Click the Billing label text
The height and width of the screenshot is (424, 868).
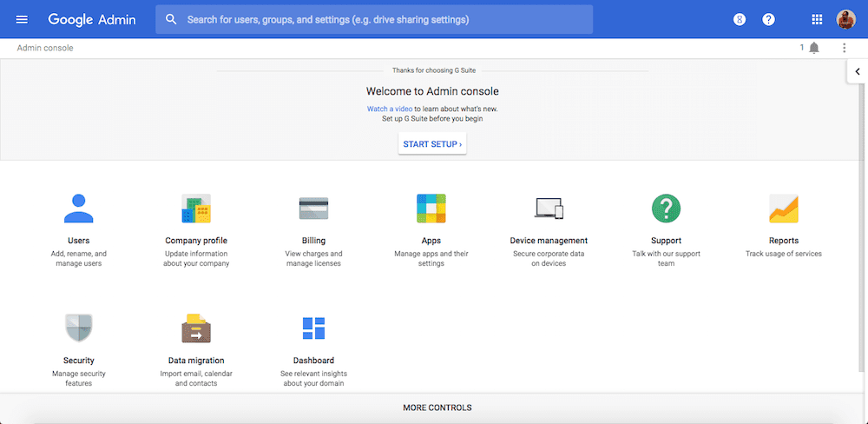pyautogui.click(x=313, y=241)
